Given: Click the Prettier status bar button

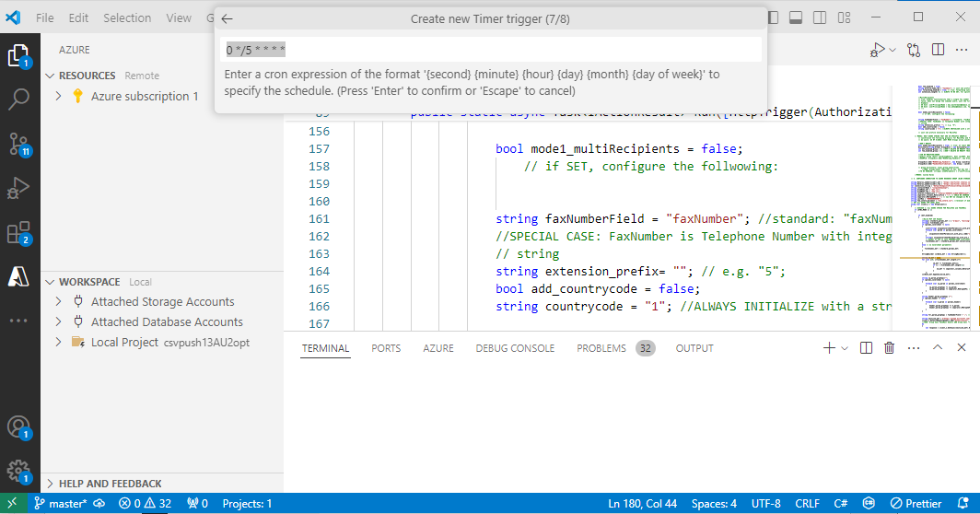Looking at the screenshot, I should point(916,504).
